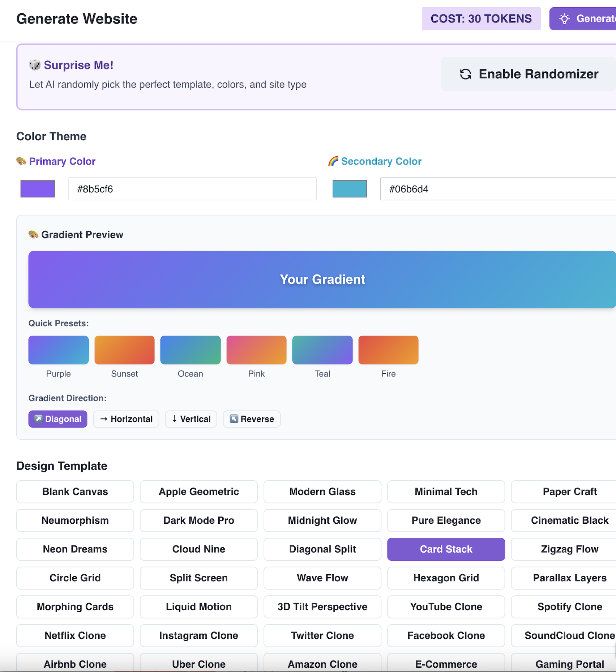Viewport: 616px width, 672px height.
Task: Select the Spotify Clone template
Action: pos(570,607)
